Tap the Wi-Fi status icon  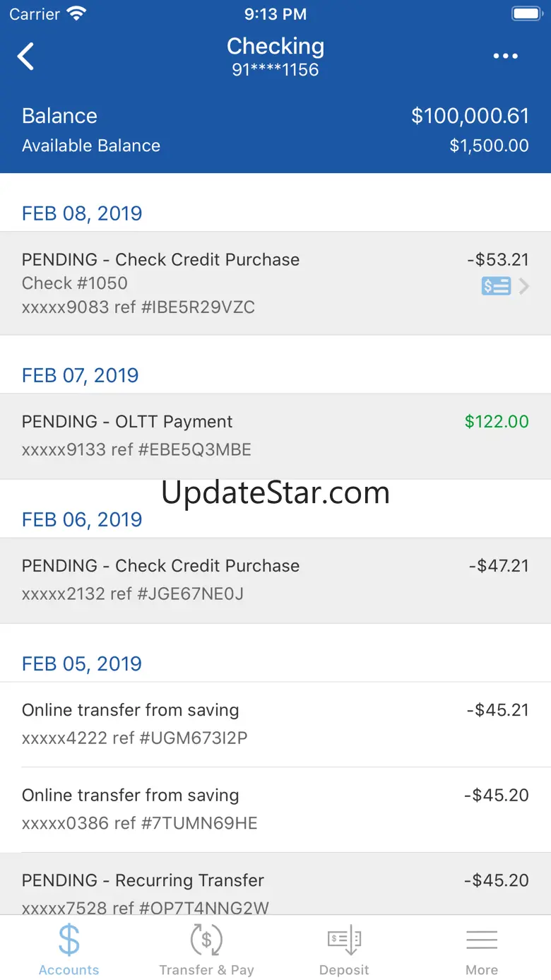click(76, 13)
